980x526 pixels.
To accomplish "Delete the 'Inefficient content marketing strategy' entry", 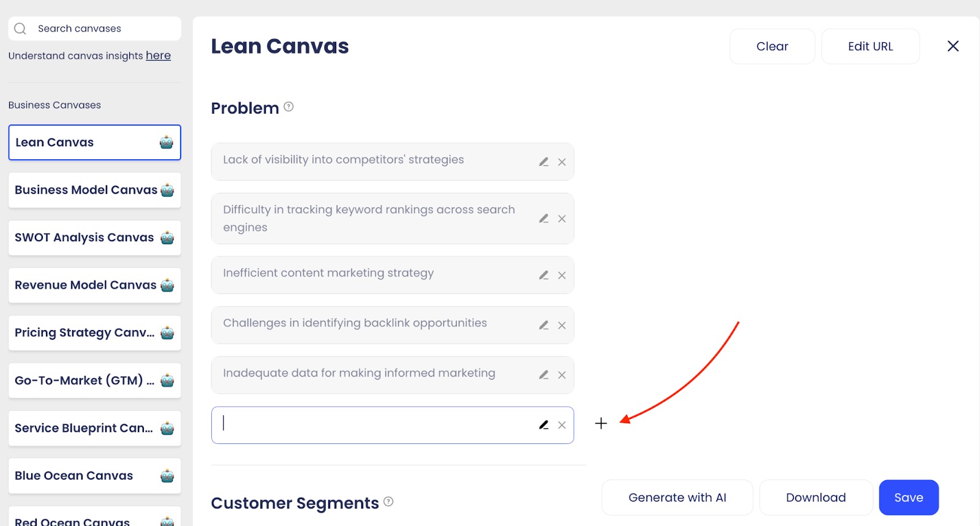I will click(x=562, y=276).
